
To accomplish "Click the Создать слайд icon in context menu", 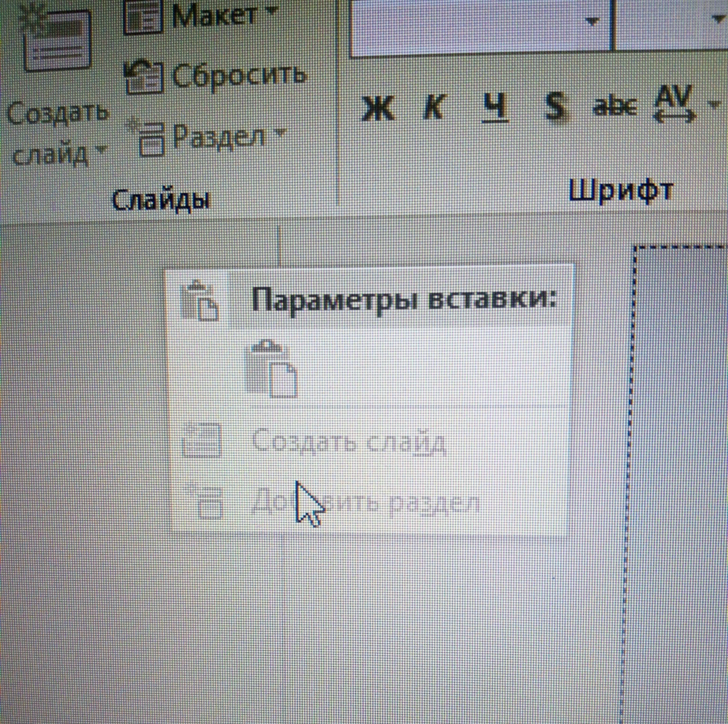I will pyautogui.click(x=202, y=439).
